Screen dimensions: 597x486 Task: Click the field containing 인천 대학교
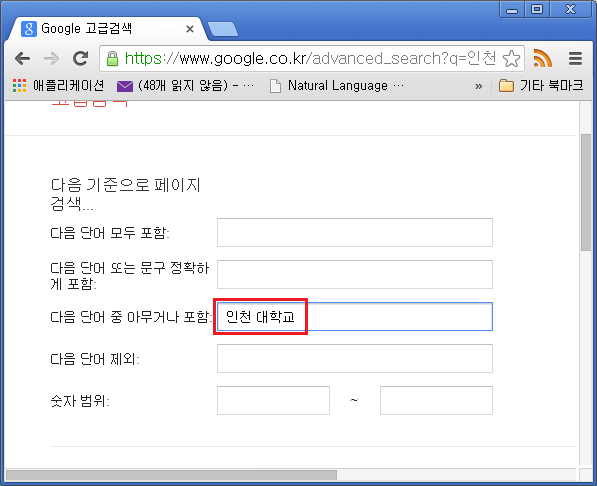pyautogui.click(x=355, y=317)
